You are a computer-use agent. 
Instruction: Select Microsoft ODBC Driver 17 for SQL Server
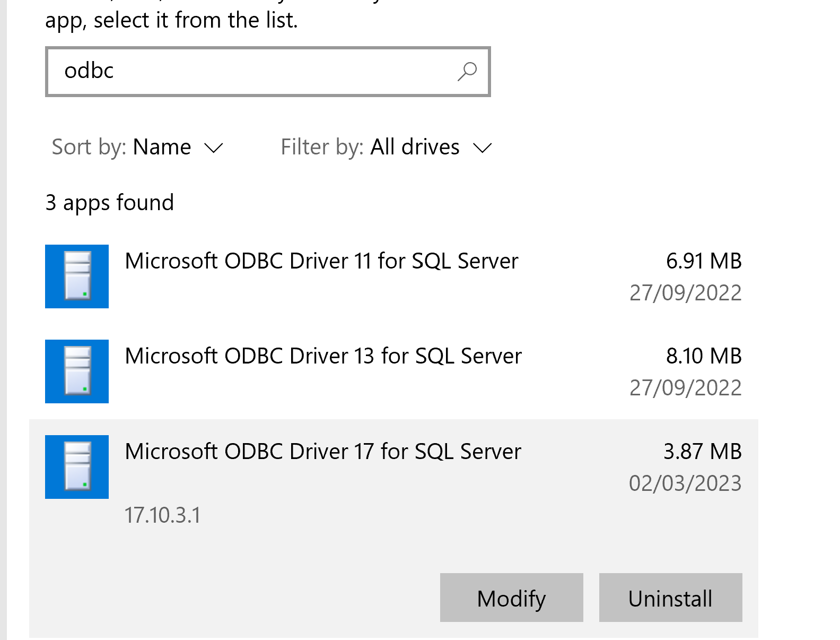pyautogui.click(x=323, y=452)
